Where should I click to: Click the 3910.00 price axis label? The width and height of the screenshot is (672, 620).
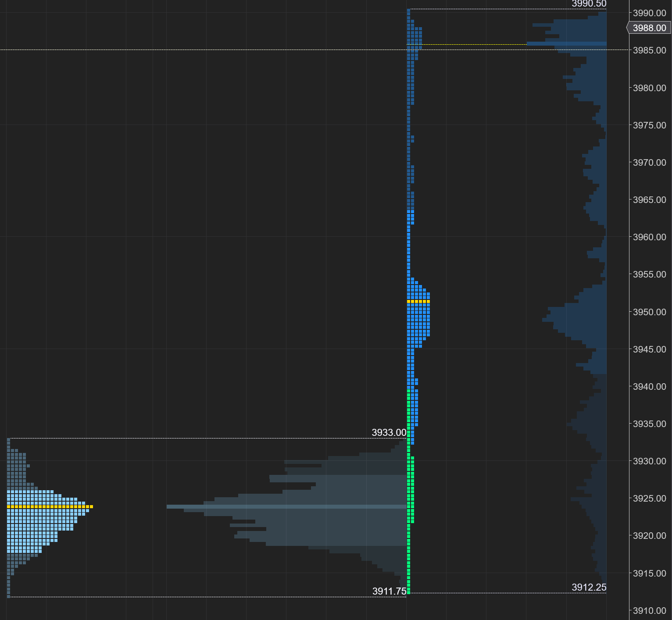tap(649, 611)
